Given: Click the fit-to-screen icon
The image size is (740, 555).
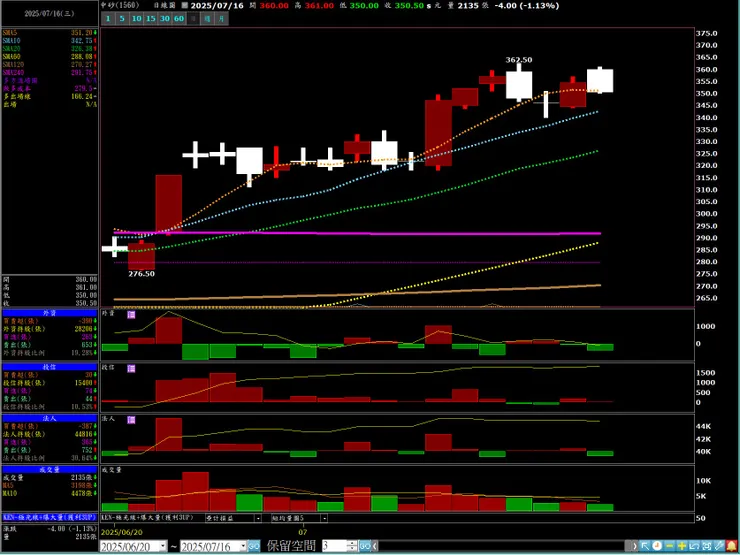Looking at the screenshot, I should [x=706, y=546].
